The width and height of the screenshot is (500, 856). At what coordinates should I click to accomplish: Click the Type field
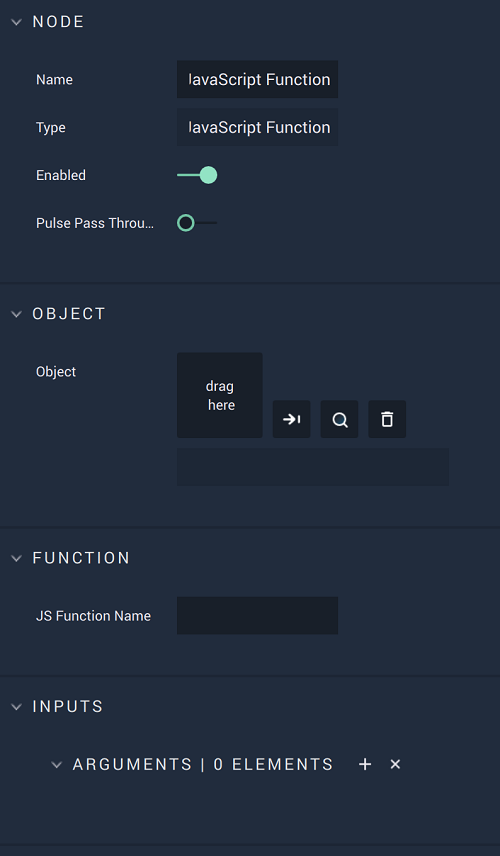(257, 127)
